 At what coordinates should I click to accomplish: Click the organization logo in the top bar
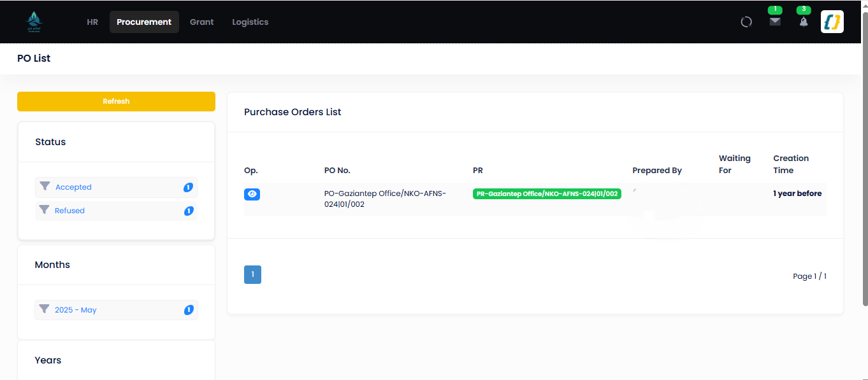click(34, 22)
